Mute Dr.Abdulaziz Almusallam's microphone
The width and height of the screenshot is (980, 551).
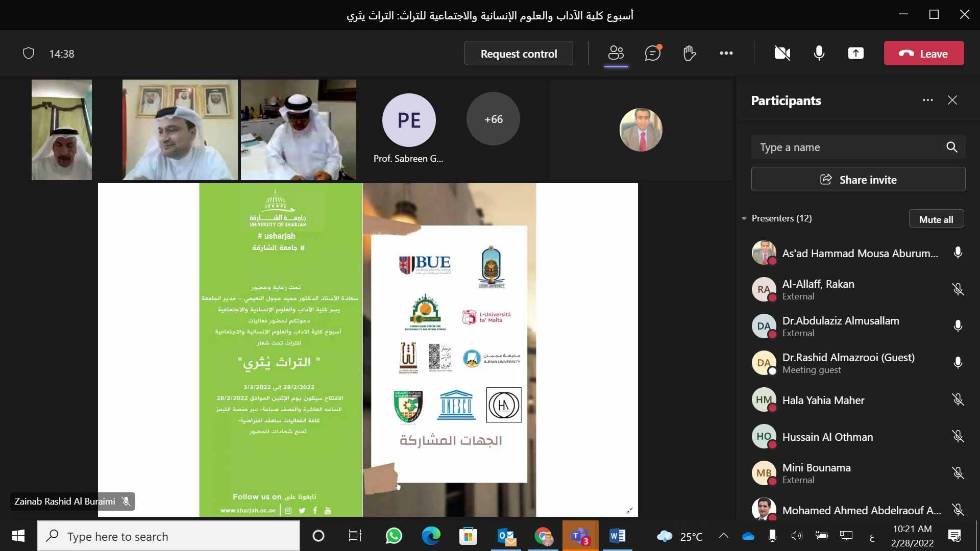pos(958,326)
